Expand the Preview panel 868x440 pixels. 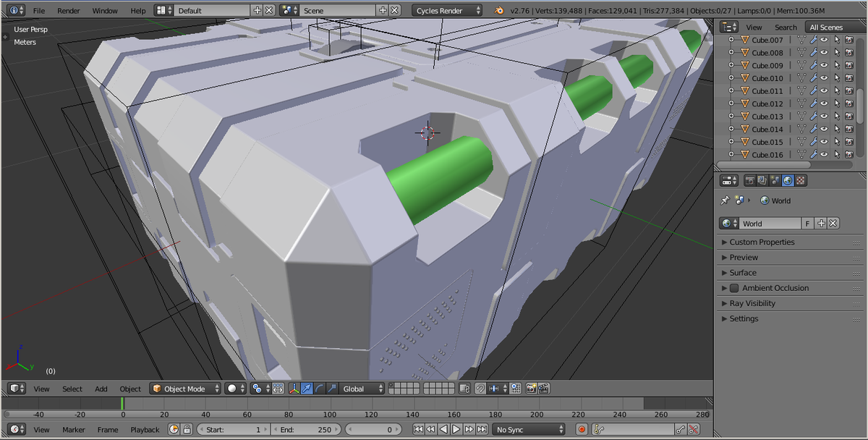pyautogui.click(x=791, y=257)
